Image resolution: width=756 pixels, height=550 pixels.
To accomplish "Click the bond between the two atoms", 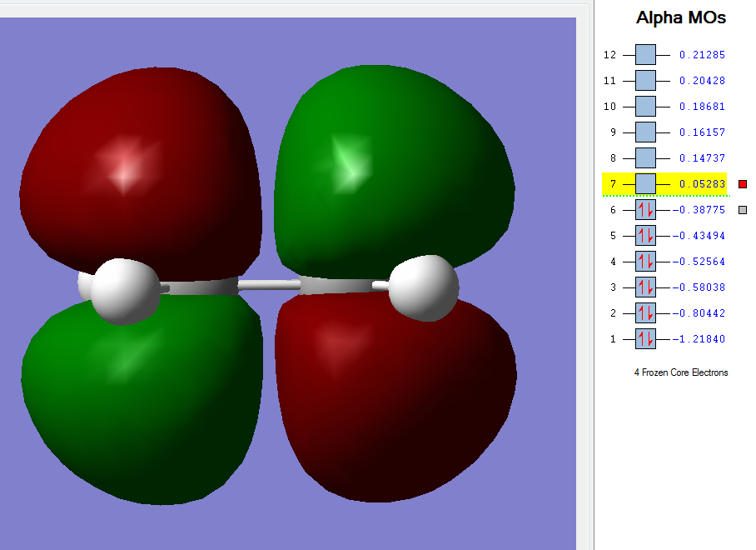I will click(269, 286).
